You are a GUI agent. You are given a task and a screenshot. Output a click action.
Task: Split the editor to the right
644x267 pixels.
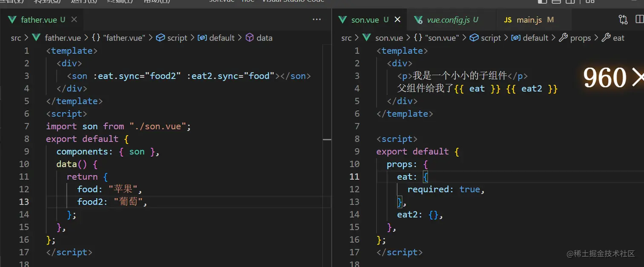pos(639,20)
